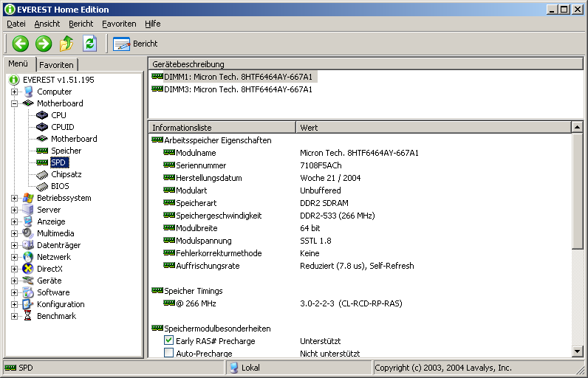This screenshot has width=588, height=378.
Task: Expand the DirectX tree node
Action: (14, 269)
